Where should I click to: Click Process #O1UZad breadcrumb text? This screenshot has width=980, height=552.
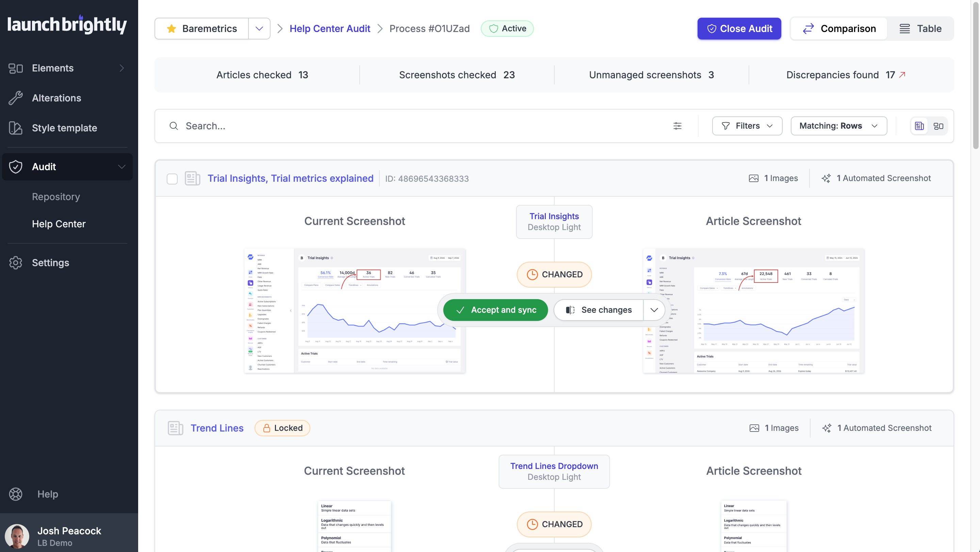[429, 29]
